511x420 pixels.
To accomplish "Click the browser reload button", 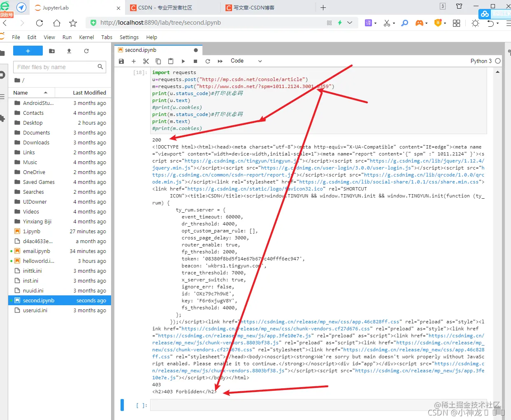I will pos(39,23).
